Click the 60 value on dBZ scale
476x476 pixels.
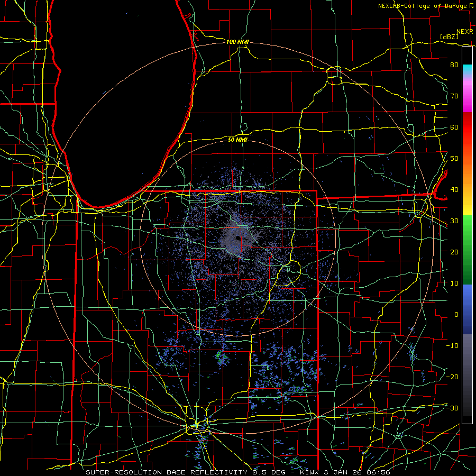pyautogui.click(x=454, y=127)
